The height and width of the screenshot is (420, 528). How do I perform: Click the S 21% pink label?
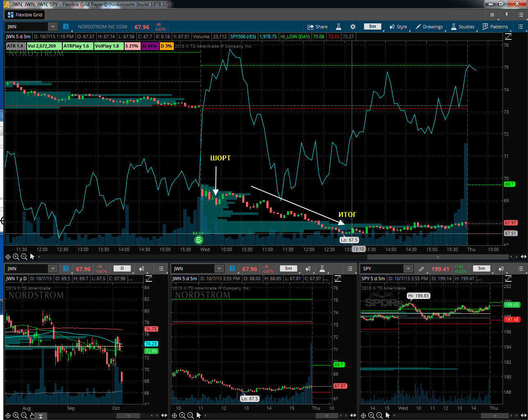(132, 46)
